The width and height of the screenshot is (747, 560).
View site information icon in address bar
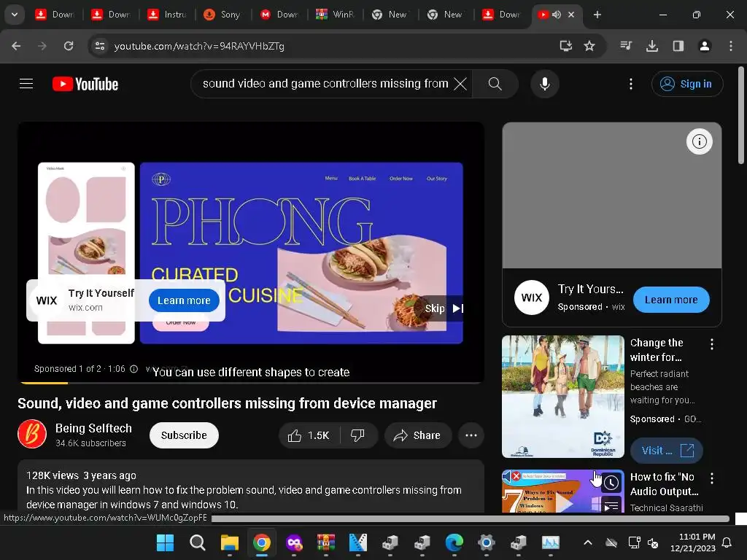100,46
